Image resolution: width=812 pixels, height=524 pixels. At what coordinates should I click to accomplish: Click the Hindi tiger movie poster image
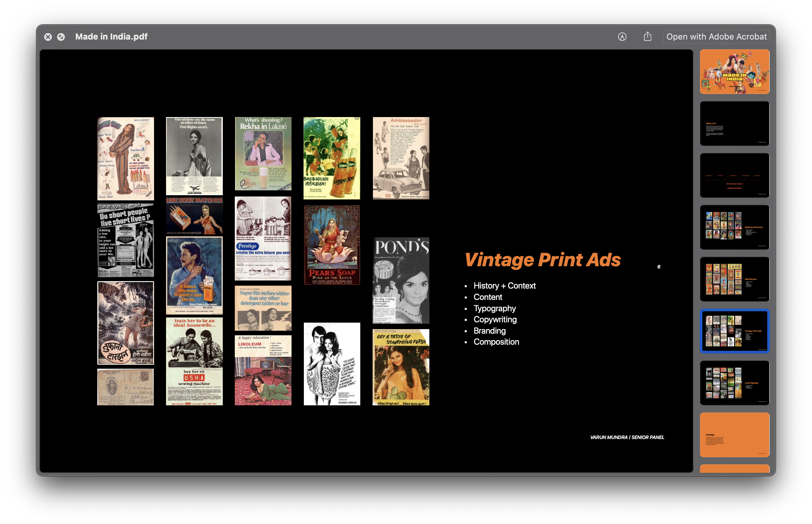tap(125, 323)
